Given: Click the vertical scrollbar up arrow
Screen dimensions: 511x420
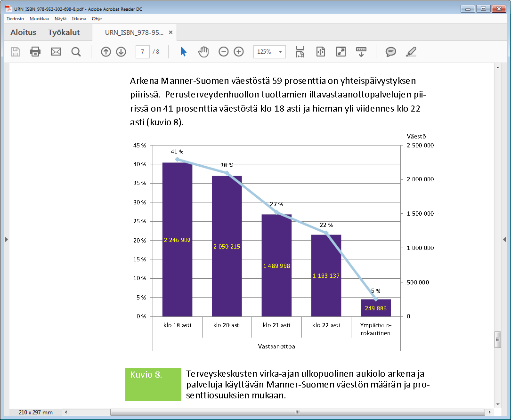Looking at the screenshot, I should coord(498,67).
